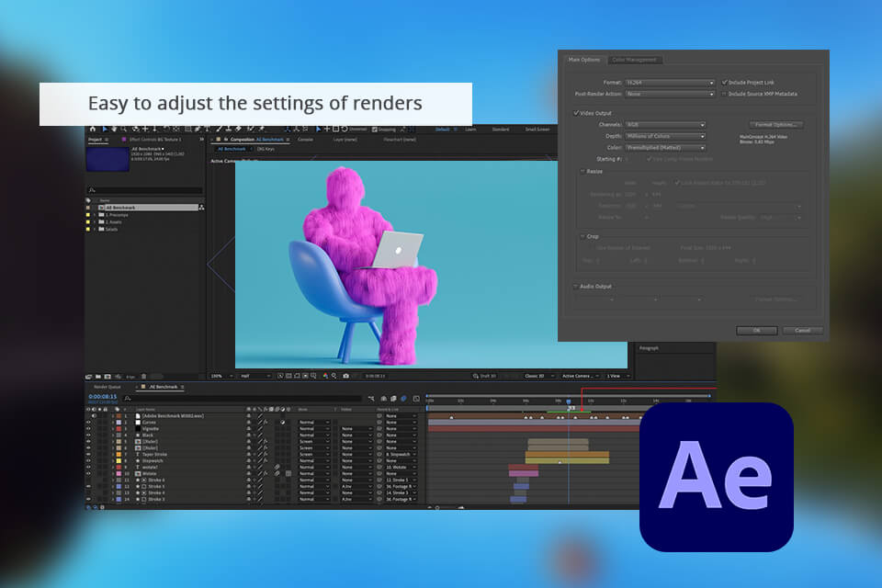Open the Channels dropdown showing RGB
The height and width of the screenshot is (588, 882).
pyautogui.click(x=665, y=125)
